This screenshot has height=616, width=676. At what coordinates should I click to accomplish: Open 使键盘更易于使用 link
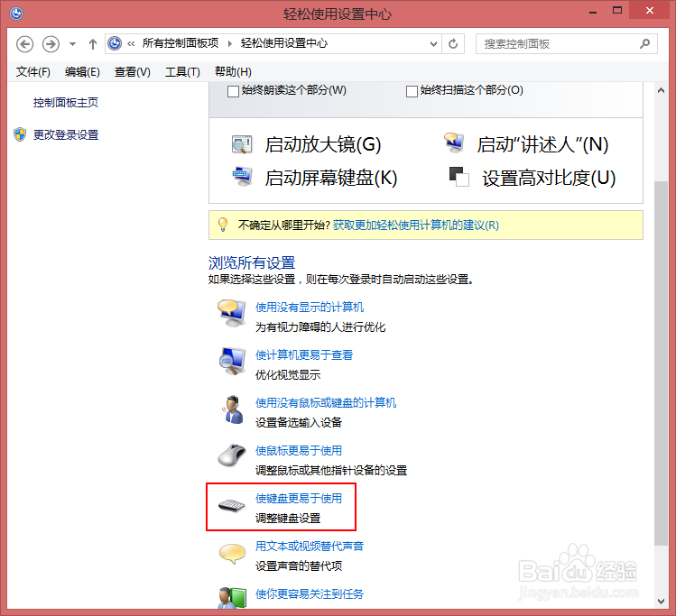point(299,499)
